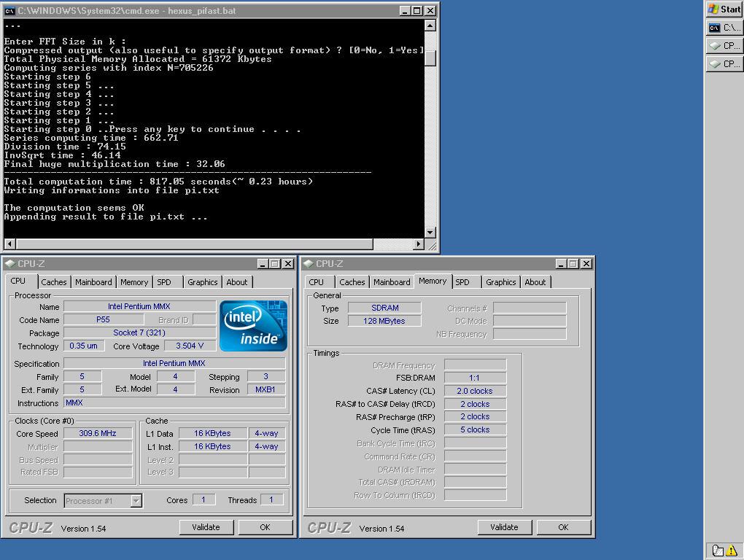Click cmd horizontal scrollbar left arrow
The height and width of the screenshot is (560, 744).
click(9, 244)
